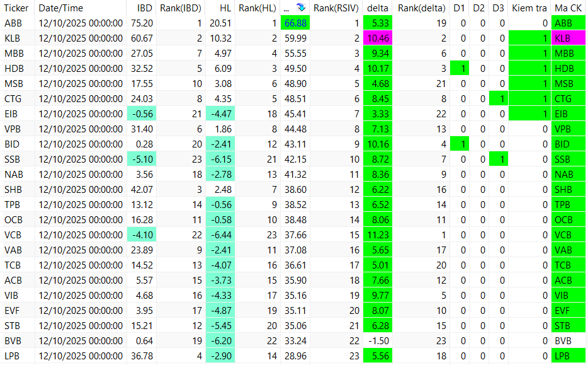Click the sort-descending arrow icon in the header
Image resolution: width=588 pixels, height=365 pixels.
300,8
